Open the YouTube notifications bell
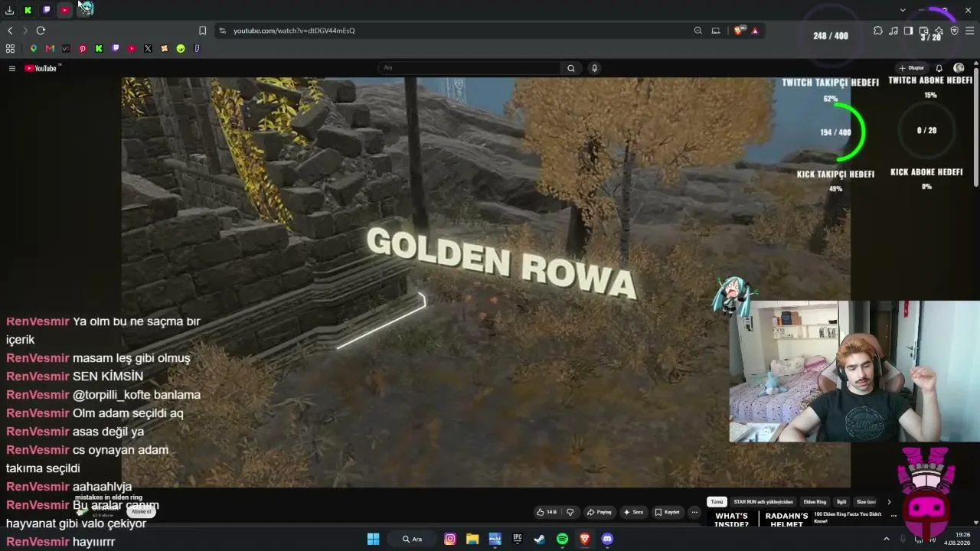The image size is (980, 551). tap(939, 68)
